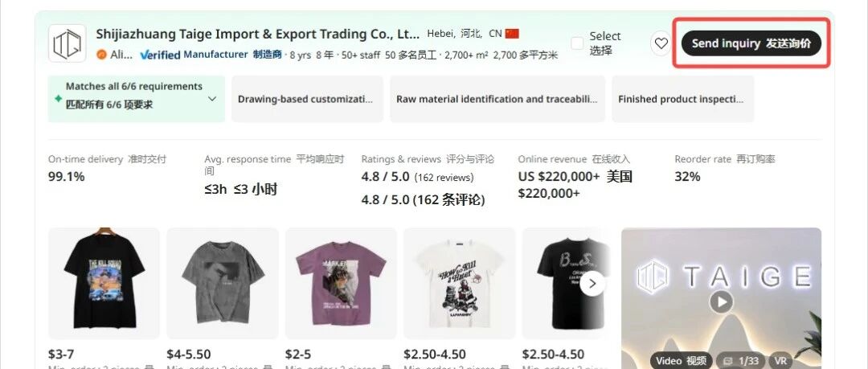Open Raw material identification and traceability tag
The height and width of the screenshot is (369, 868).
497,99
